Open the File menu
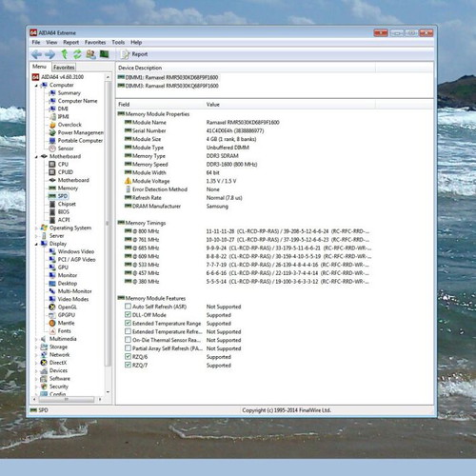The height and width of the screenshot is (476, 476). point(36,42)
